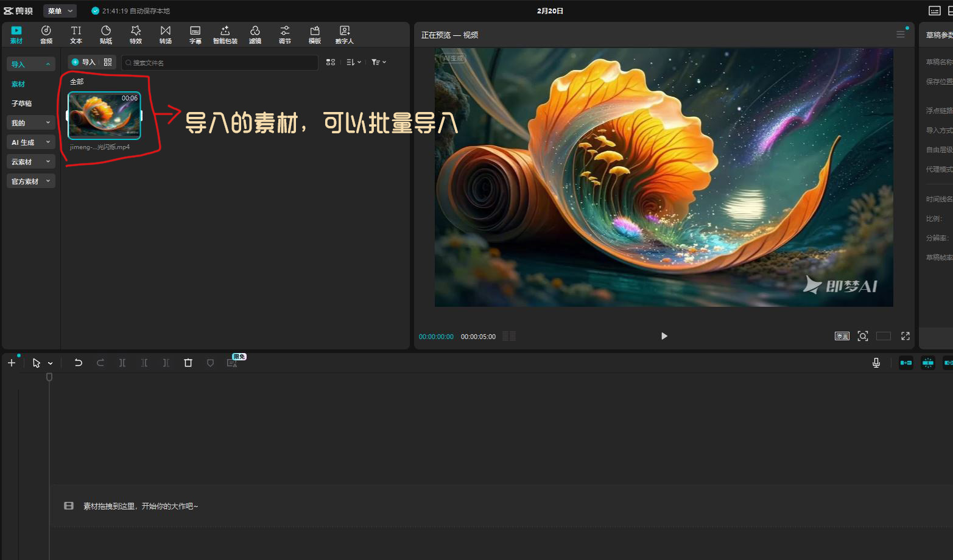The image size is (953, 560).
Task: Switch to the 文本 text tab
Action: (76, 35)
